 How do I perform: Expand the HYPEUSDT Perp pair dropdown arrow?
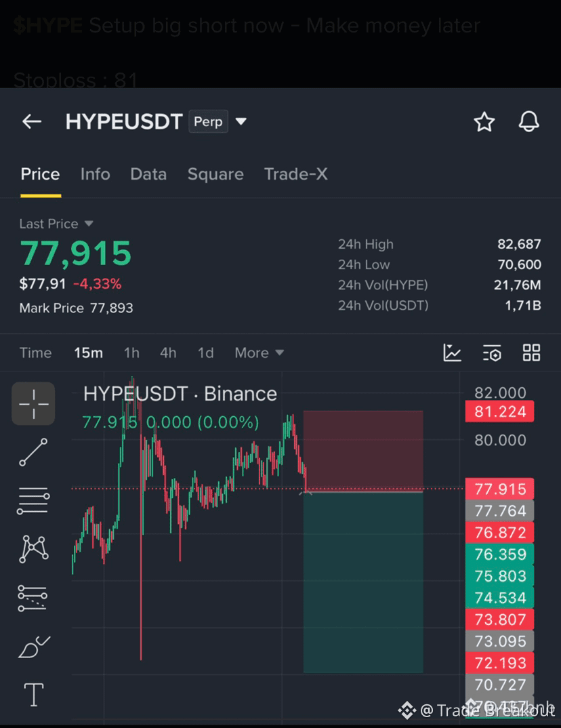point(241,121)
